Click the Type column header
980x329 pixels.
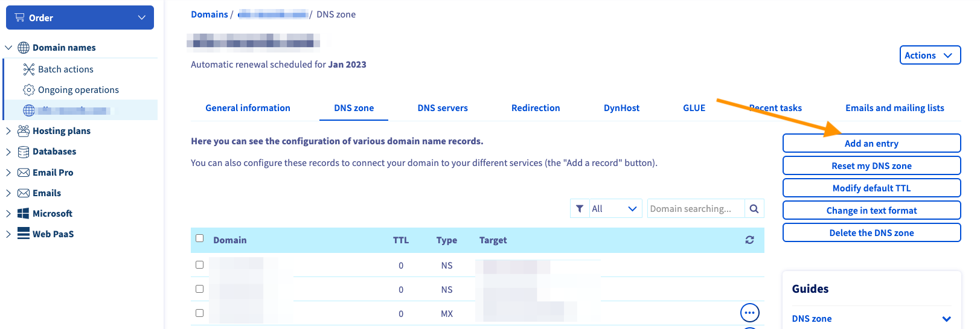click(447, 240)
